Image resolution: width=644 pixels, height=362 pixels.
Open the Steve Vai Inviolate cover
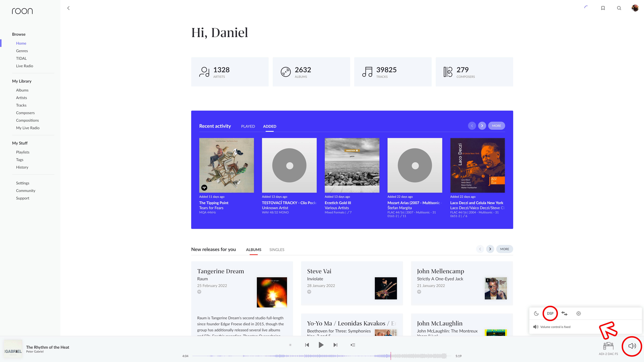click(x=386, y=288)
